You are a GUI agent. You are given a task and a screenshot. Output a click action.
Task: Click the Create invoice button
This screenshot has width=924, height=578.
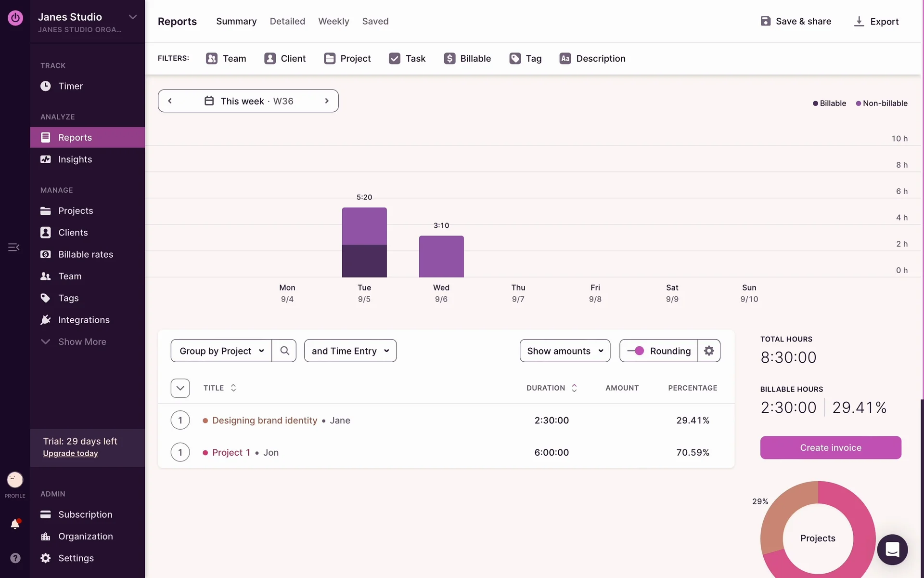(x=830, y=447)
